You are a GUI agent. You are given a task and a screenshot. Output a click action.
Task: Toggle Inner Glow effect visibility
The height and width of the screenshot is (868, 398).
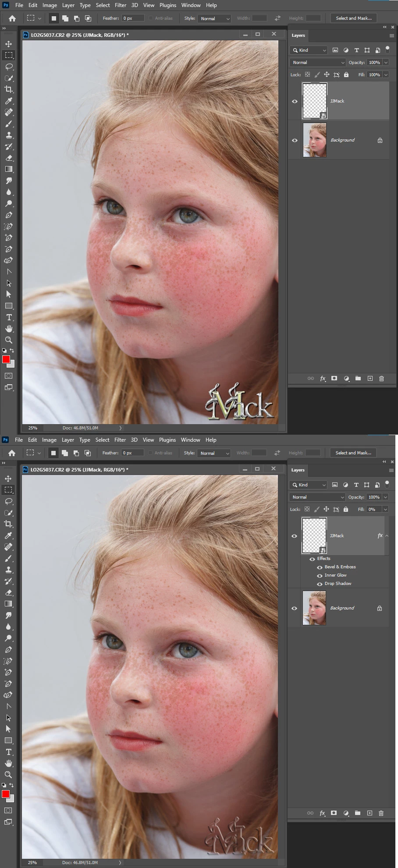tap(320, 576)
